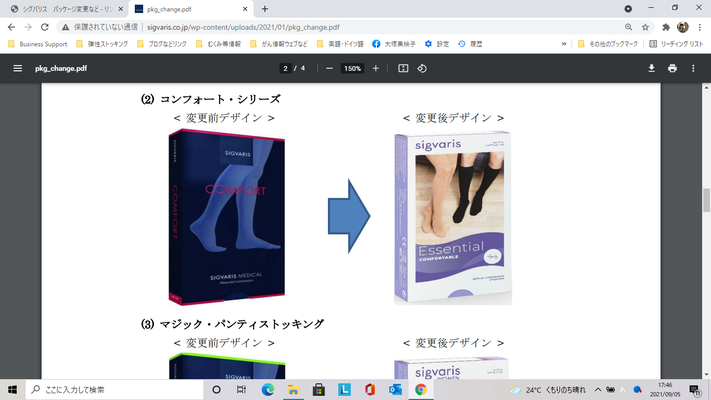Screen dimensions: 711x400
Task: Open 弾性ストッキング bookmark folder
Action: coord(102,44)
